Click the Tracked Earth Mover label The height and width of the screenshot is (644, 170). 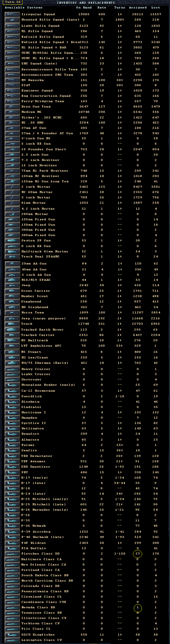[42, 330]
